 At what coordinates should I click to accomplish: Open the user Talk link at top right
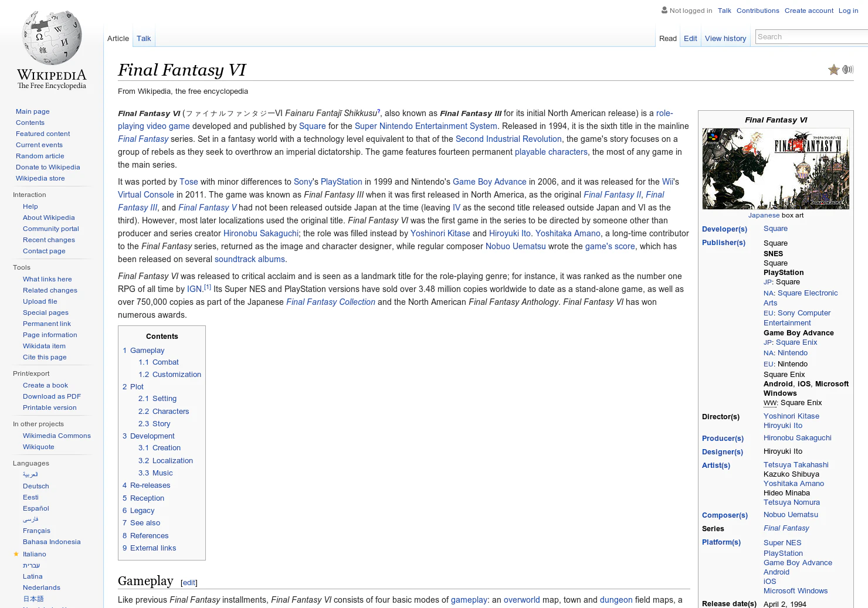coord(724,11)
